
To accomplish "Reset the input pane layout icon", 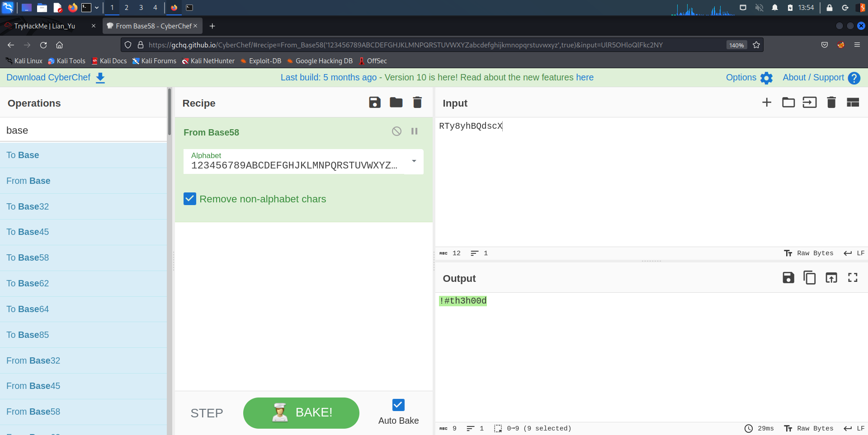I will [852, 103].
